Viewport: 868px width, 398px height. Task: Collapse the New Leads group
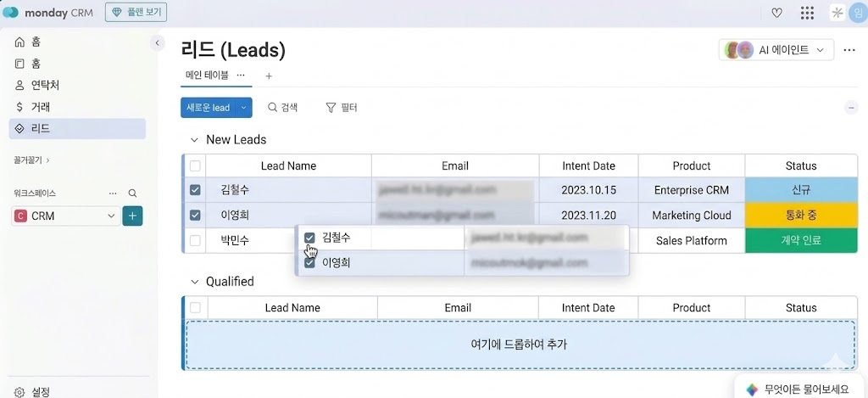coord(194,140)
